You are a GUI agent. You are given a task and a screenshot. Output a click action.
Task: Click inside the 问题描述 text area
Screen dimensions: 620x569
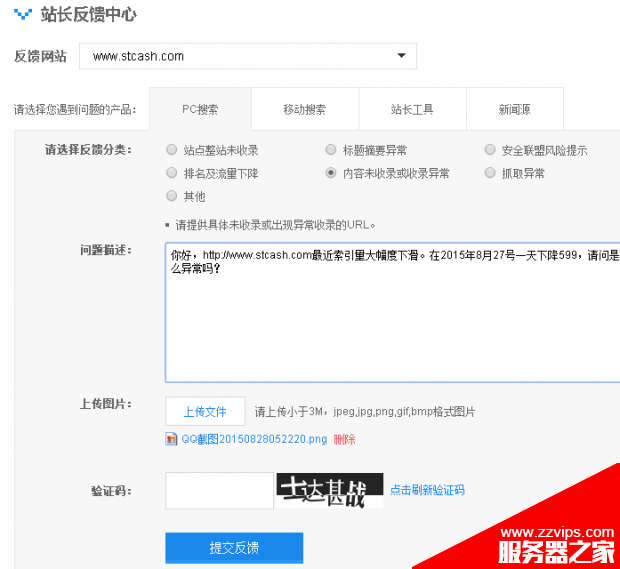pos(392,312)
